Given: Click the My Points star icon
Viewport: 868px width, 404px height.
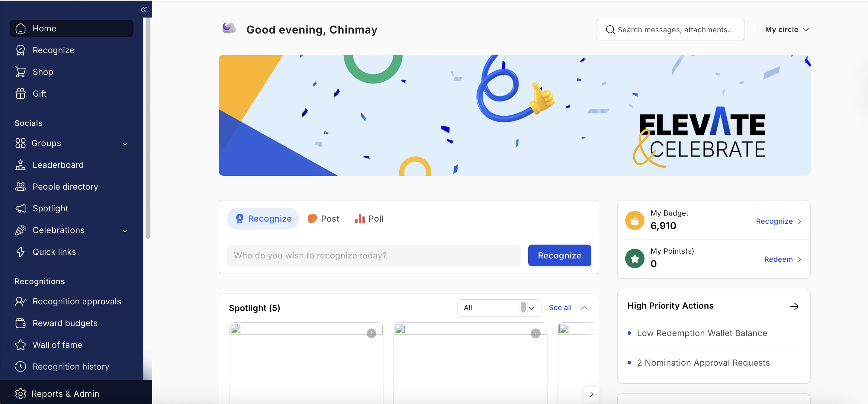Looking at the screenshot, I should (635, 259).
